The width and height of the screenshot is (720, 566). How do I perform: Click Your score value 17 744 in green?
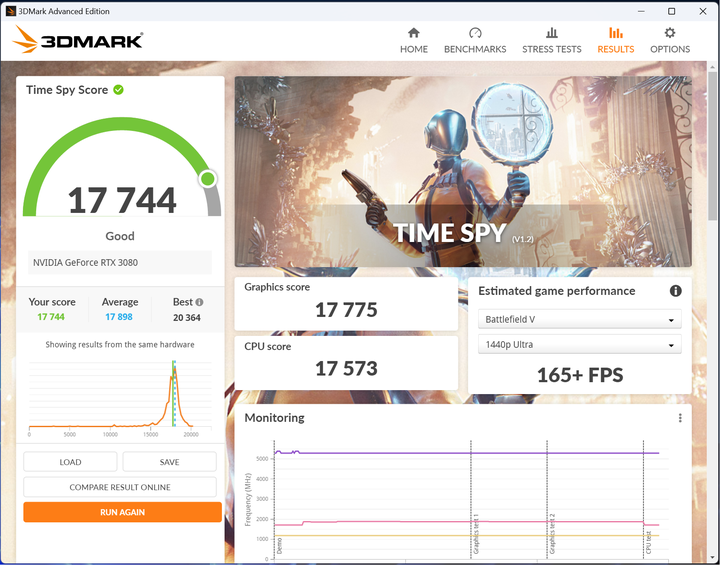tap(51, 317)
